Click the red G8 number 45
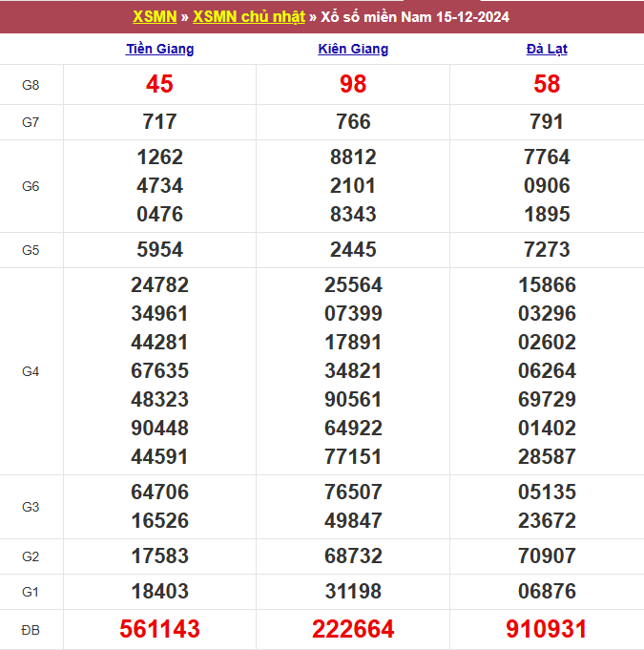The width and height of the screenshot is (644, 650). pyautogui.click(x=159, y=85)
